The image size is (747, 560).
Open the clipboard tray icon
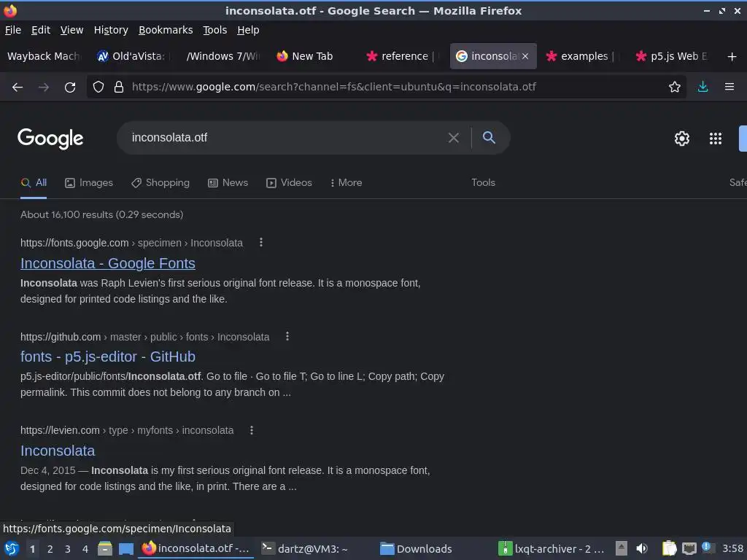click(x=669, y=548)
